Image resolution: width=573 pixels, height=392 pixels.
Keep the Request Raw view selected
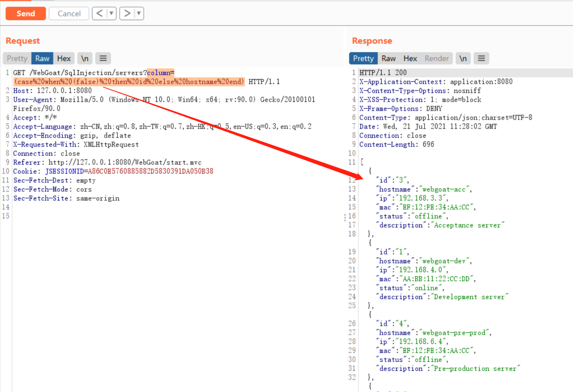click(42, 58)
